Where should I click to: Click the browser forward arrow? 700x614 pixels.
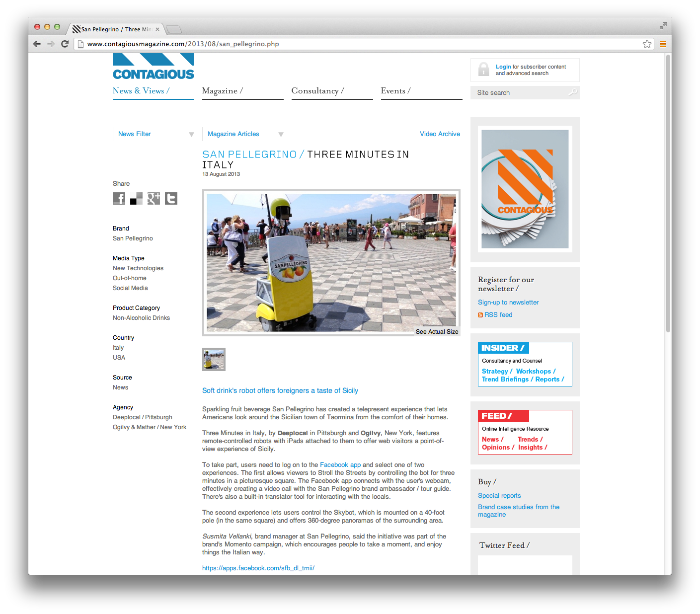[x=51, y=44]
